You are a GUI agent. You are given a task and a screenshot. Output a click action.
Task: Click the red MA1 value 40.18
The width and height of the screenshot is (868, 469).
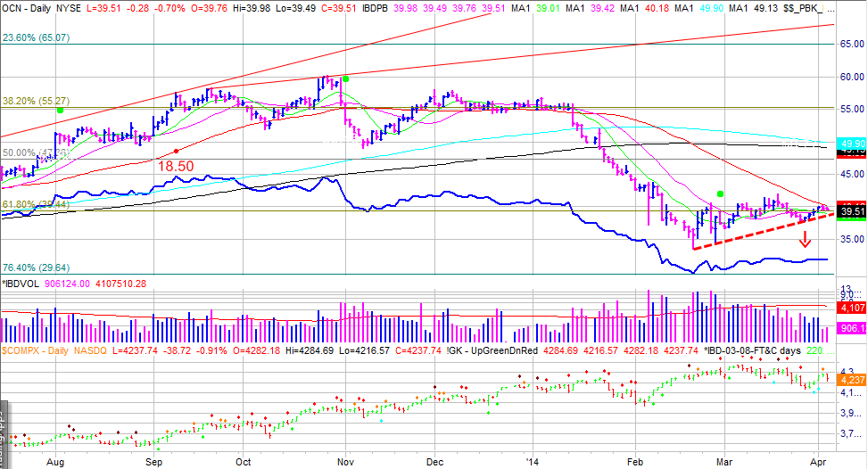tap(657, 8)
